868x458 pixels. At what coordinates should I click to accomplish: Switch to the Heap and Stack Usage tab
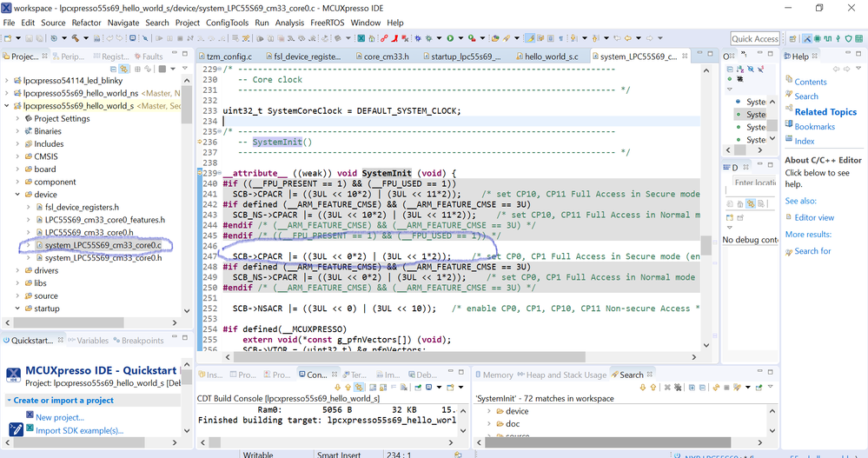click(x=561, y=375)
